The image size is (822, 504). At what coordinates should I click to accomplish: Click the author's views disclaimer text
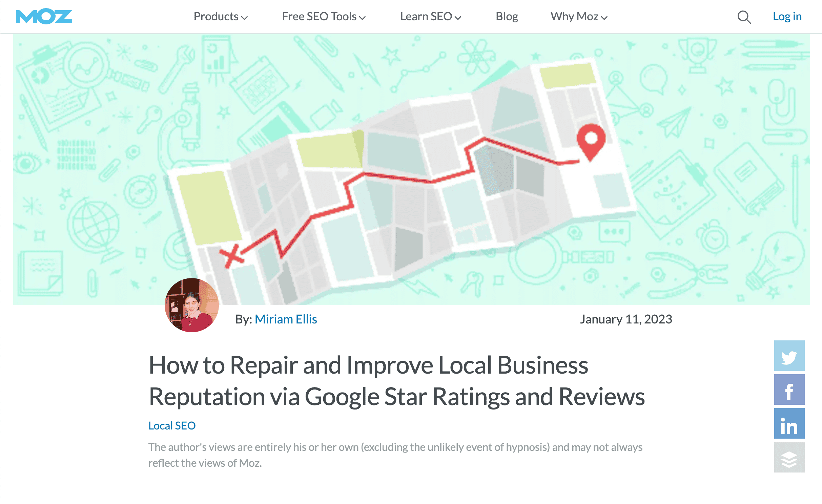pyautogui.click(x=395, y=455)
